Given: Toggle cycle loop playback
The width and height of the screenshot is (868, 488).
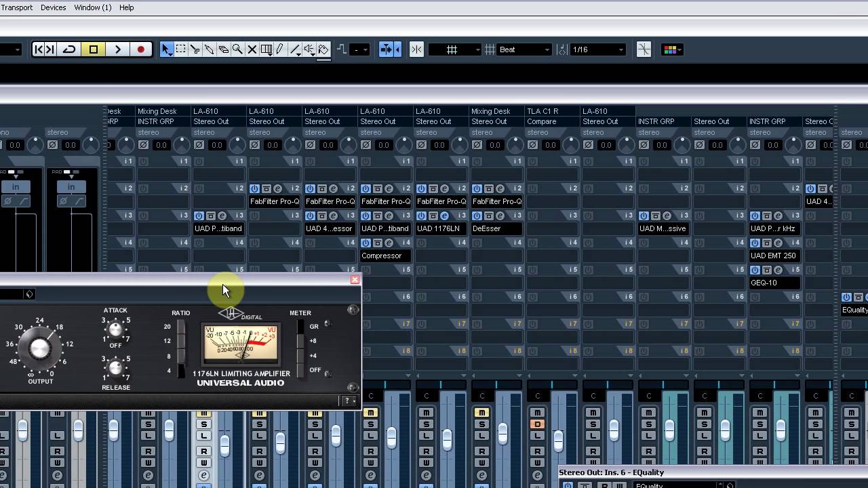Looking at the screenshot, I should 69,49.
